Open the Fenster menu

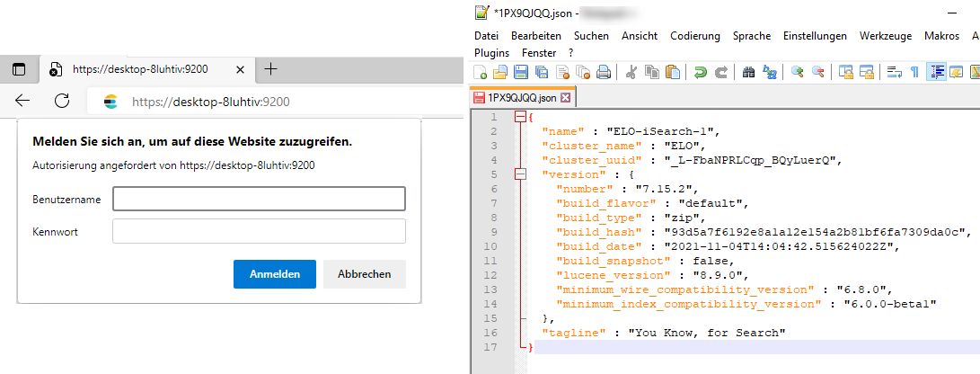tap(539, 53)
